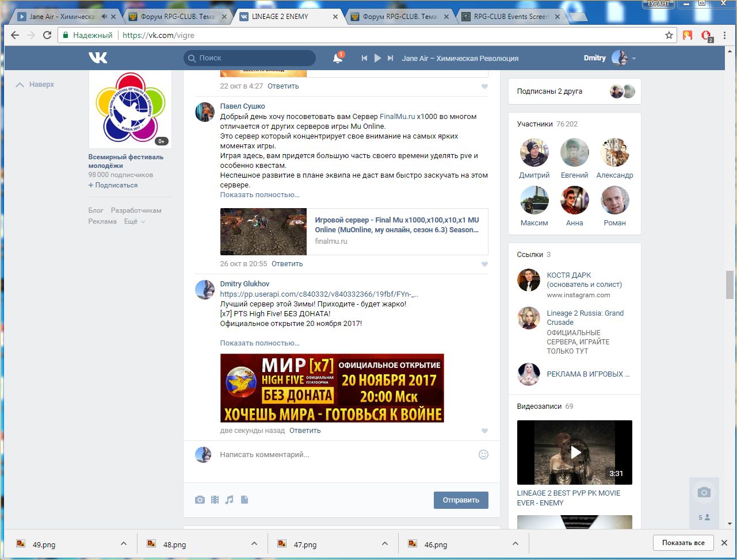Expand the Dmitry profile menu
Image resolution: width=737 pixels, height=560 pixels.
pos(633,58)
